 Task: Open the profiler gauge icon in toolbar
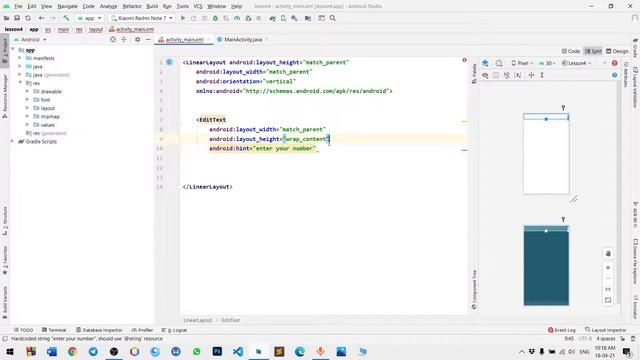pos(237,18)
